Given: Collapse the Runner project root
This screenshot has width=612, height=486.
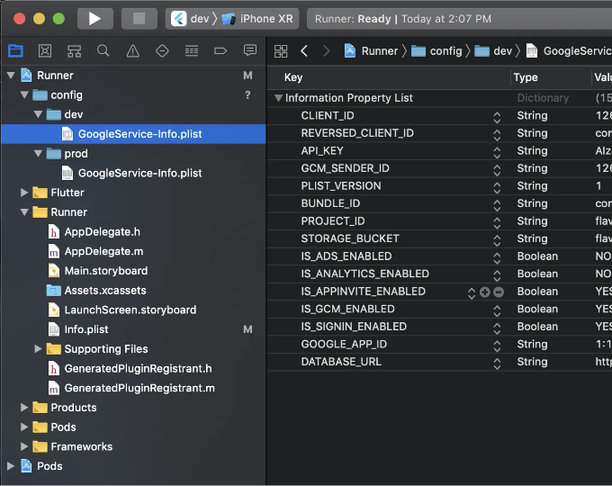Looking at the screenshot, I should tap(11, 75).
